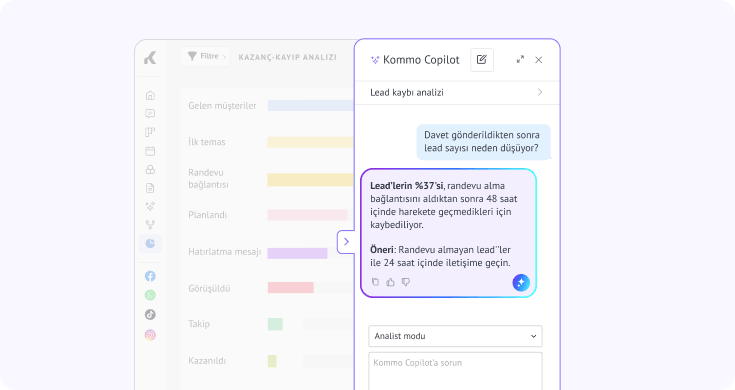Click the blue sparkle button in response

point(521,283)
